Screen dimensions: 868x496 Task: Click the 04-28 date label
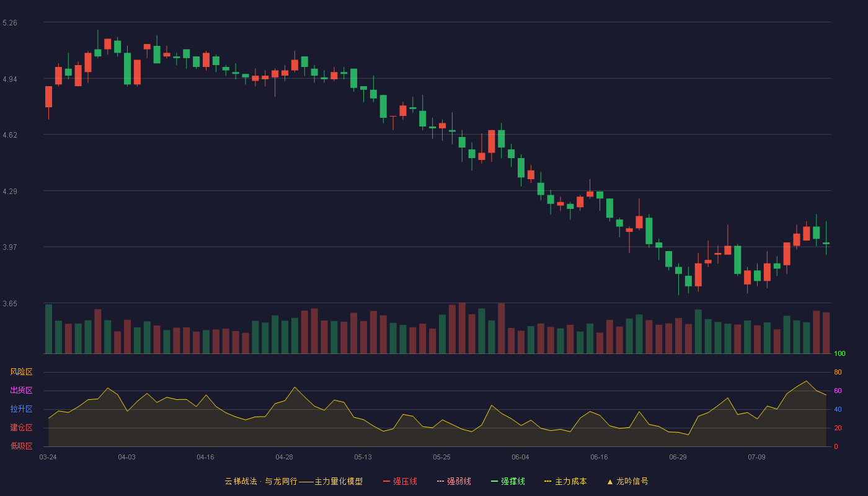pyautogui.click(x=284, y=457)
